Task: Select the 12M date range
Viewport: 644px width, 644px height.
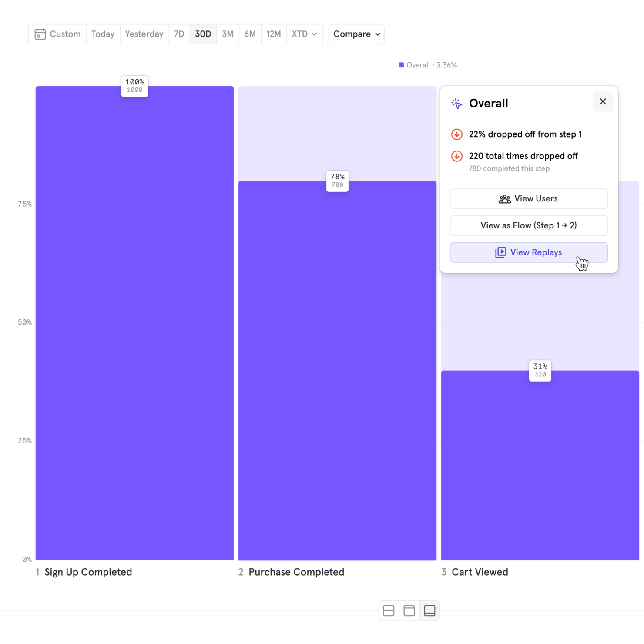Action: [273, 34]
